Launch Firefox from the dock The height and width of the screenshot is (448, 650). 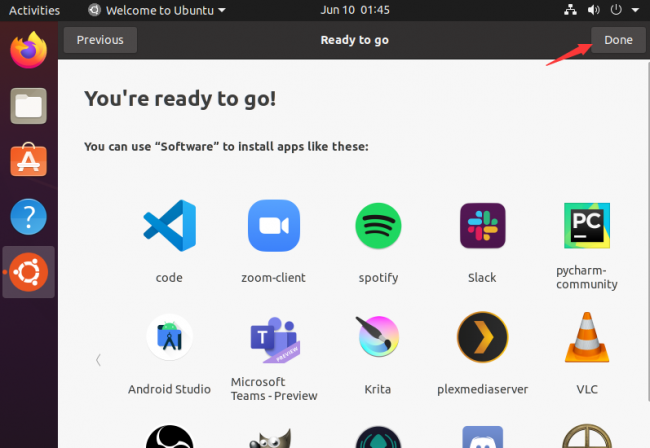tap(29, 50)
